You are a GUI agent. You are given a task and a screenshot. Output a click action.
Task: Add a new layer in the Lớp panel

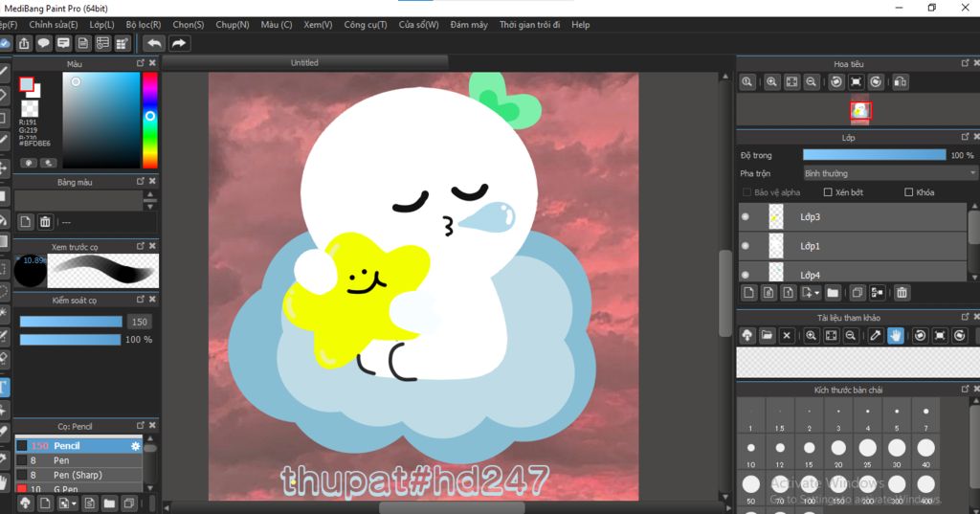pos(748,293)
